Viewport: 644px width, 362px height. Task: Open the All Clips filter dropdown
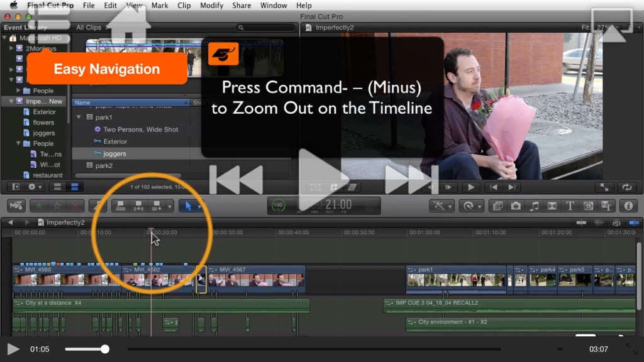coord(92,28)
